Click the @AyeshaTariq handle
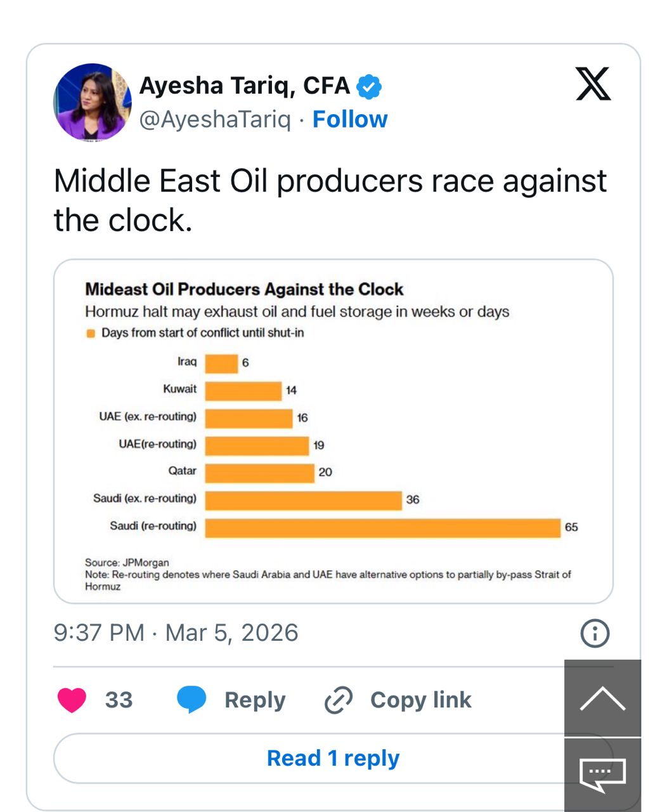The image size is (667, 812). click(x=215, y=119)
